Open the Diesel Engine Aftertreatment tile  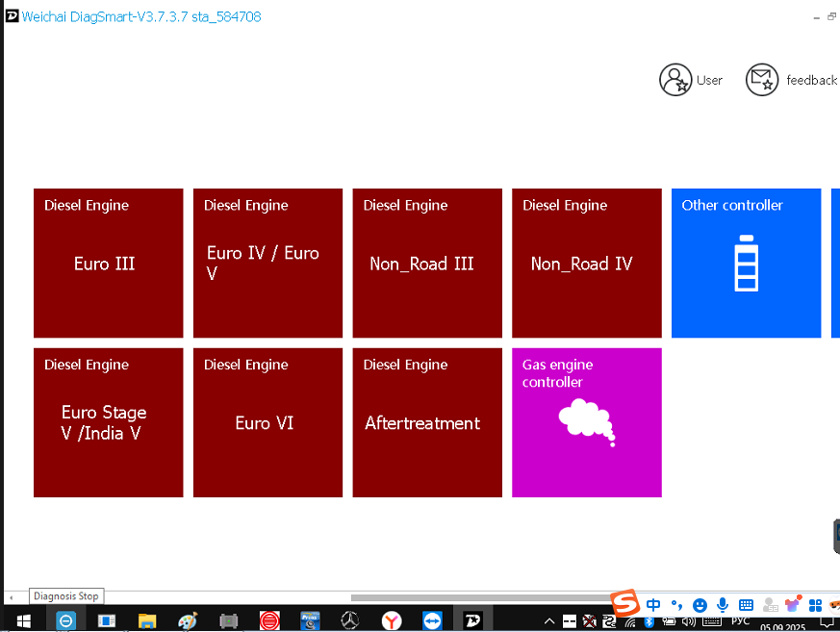click(x=427, y=422)
